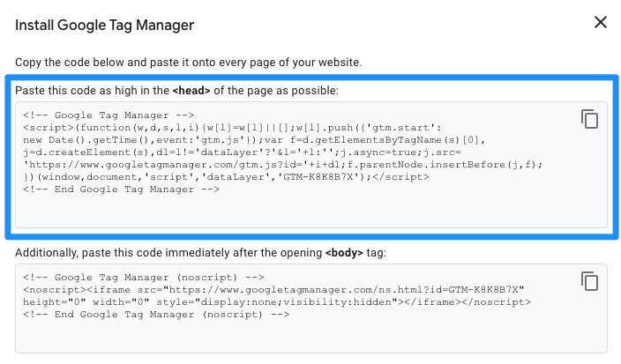
Task: Click the '<script>(function(w,d,s,l,i)' line
Action: [232, 128]
